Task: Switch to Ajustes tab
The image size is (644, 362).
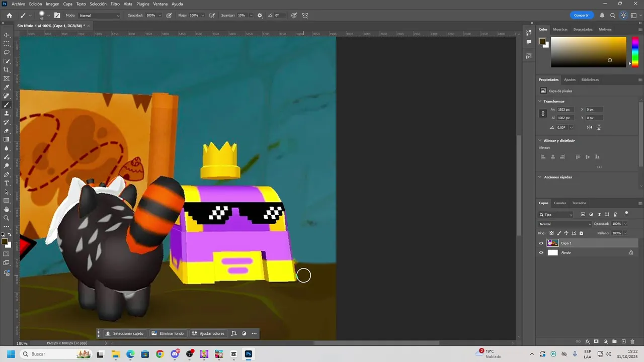Action: coord(570,79)
